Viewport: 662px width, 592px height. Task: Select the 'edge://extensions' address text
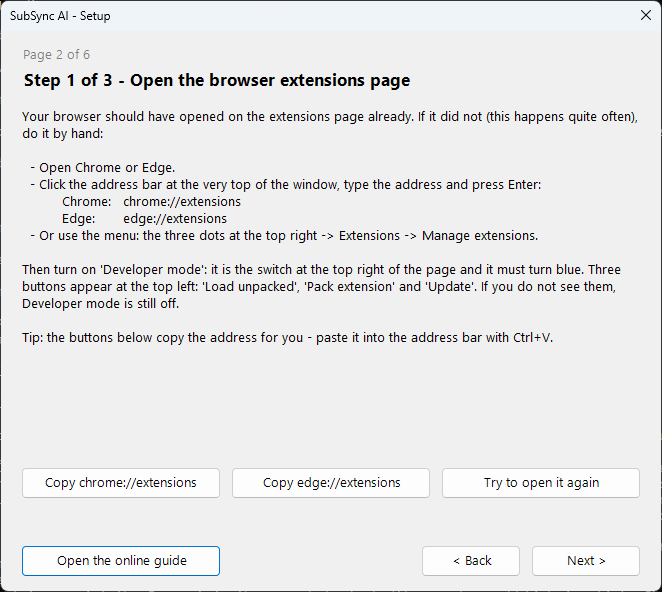point(175,218)
